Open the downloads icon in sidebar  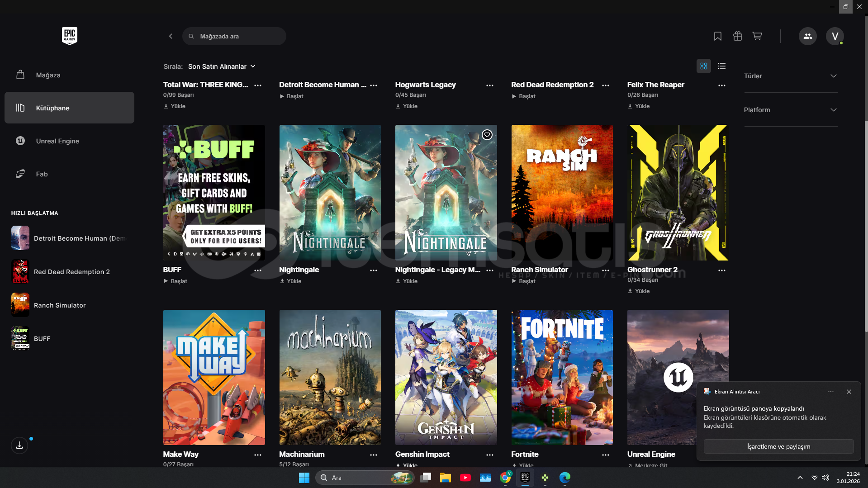coord(19,445)
